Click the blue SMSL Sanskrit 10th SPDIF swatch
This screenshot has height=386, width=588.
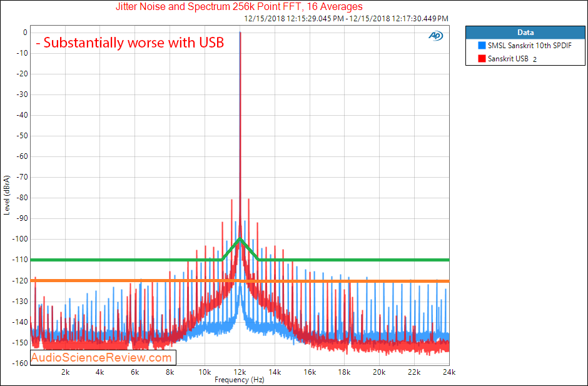tap(482, 46)
